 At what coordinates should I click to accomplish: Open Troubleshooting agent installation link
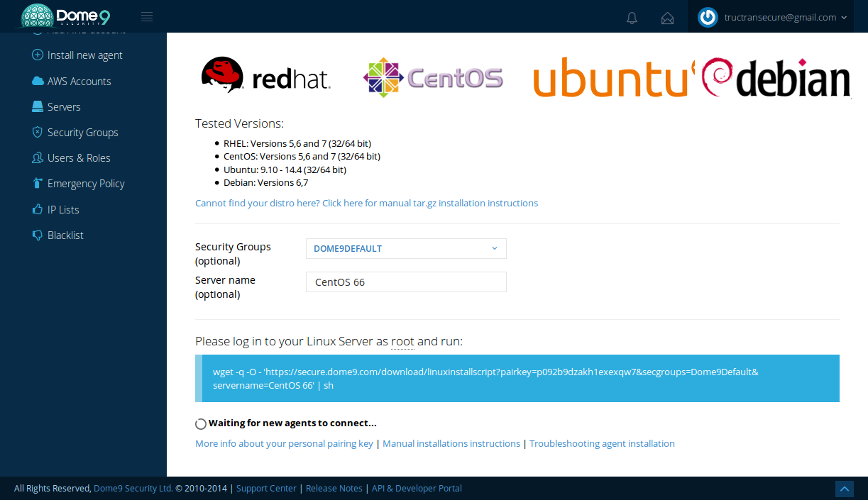point(602,443)
